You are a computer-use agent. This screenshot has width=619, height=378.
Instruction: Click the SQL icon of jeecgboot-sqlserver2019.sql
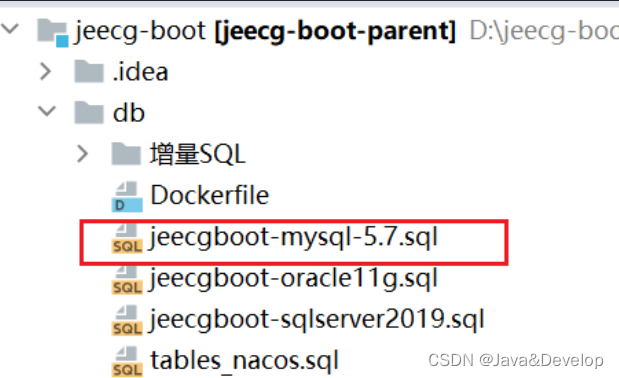127,320
